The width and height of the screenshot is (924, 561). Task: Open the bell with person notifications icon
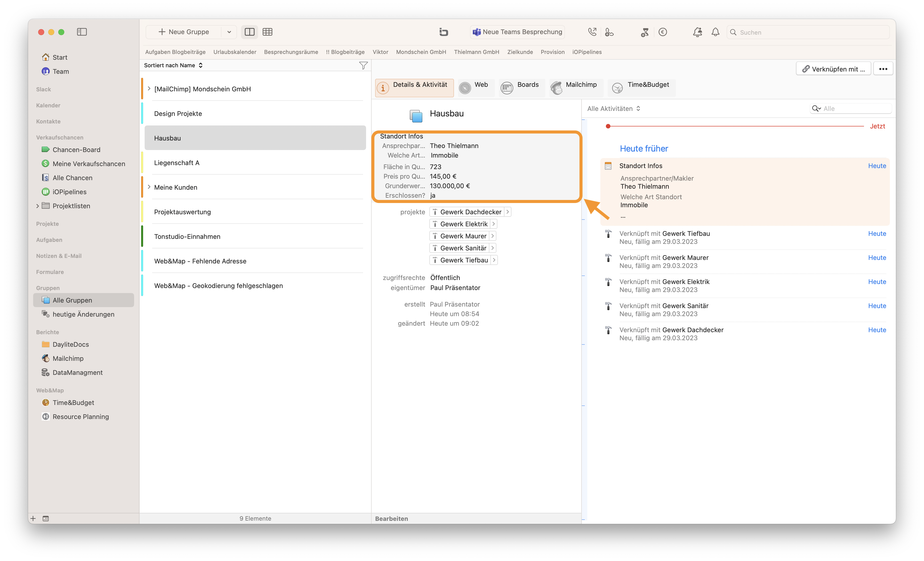pos(698,32)
